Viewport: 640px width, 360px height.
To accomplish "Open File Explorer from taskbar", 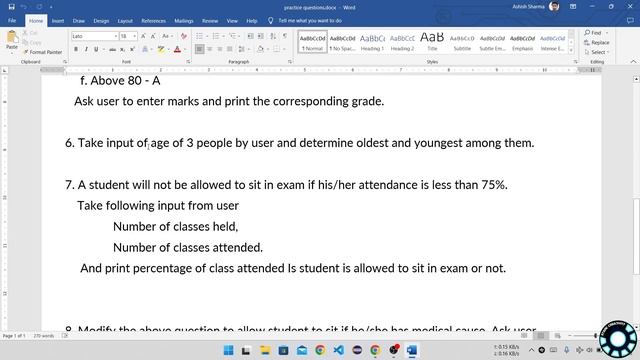I will point(265,350).
